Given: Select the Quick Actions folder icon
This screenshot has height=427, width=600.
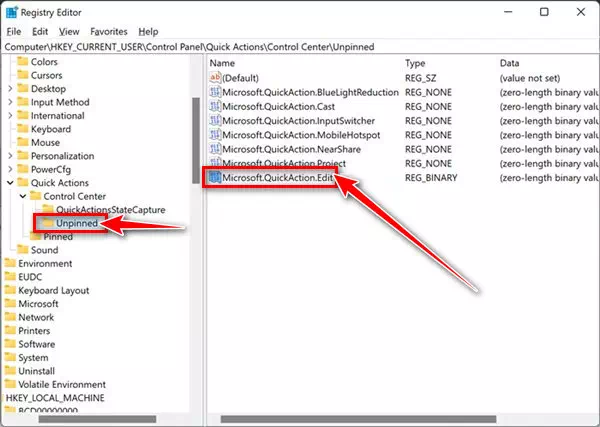Looking at the screenshot, I should pyautogui.click(x=23, y=183).
